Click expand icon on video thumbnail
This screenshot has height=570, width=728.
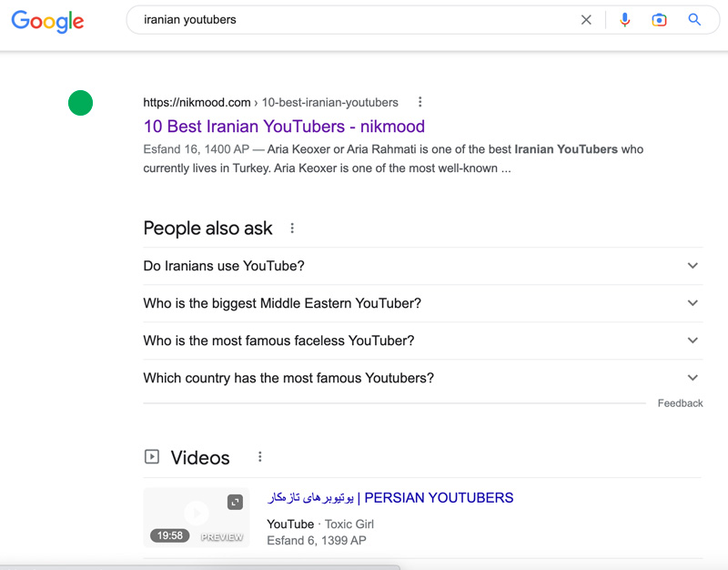(235, 503)
